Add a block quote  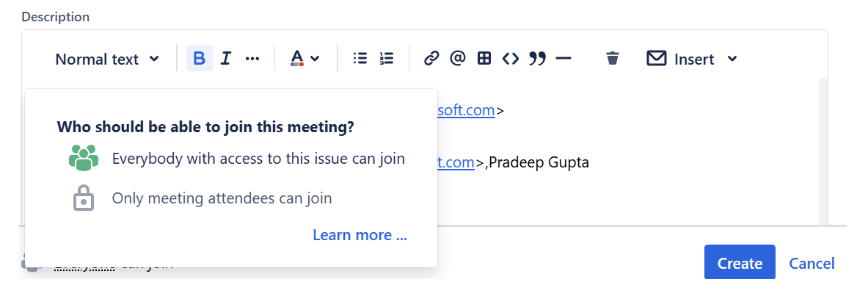537,59
